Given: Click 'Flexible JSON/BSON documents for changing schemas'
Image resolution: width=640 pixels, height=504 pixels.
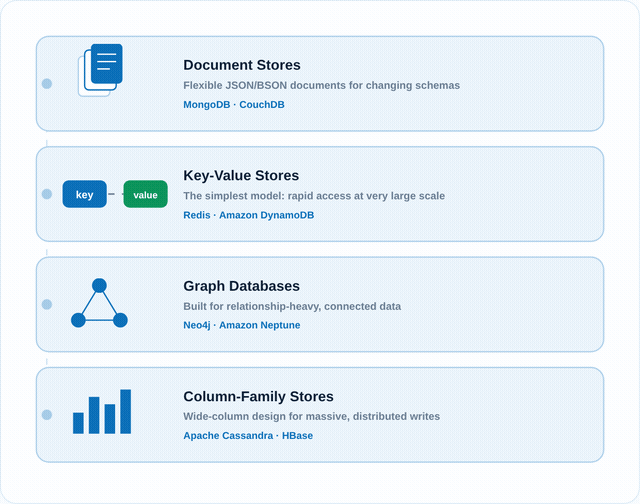Looking at the screenshot, I should 322,85.
